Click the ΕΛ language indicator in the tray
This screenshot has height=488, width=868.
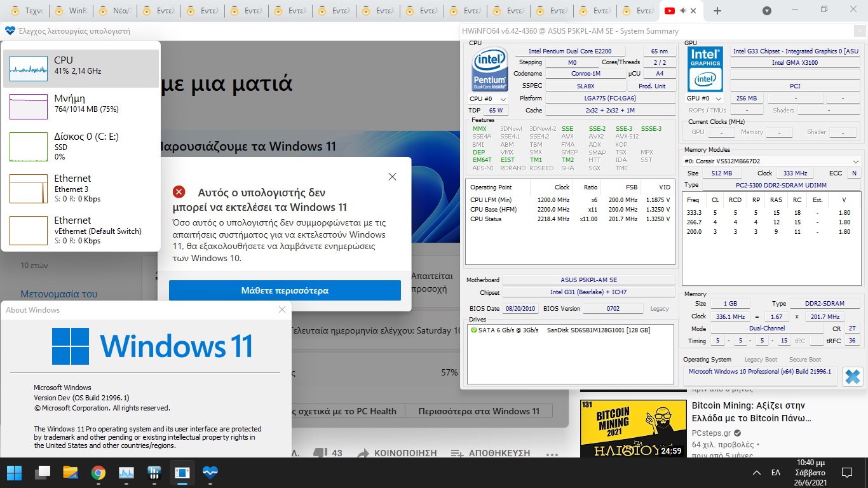tap(776, 473)
